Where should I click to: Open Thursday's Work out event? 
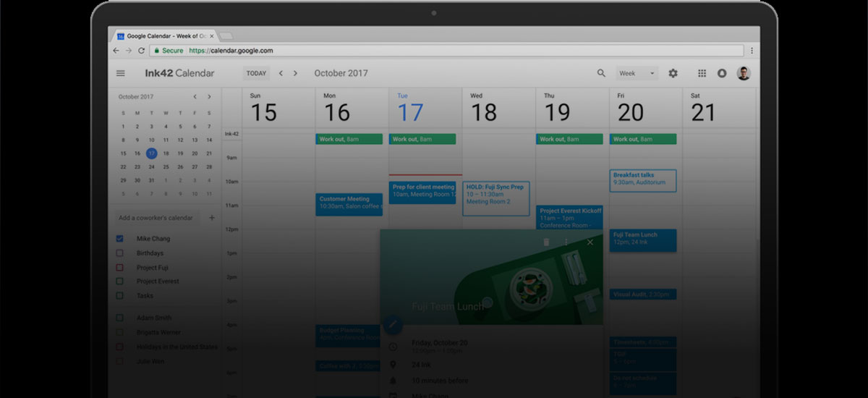(x=570, y=139)
